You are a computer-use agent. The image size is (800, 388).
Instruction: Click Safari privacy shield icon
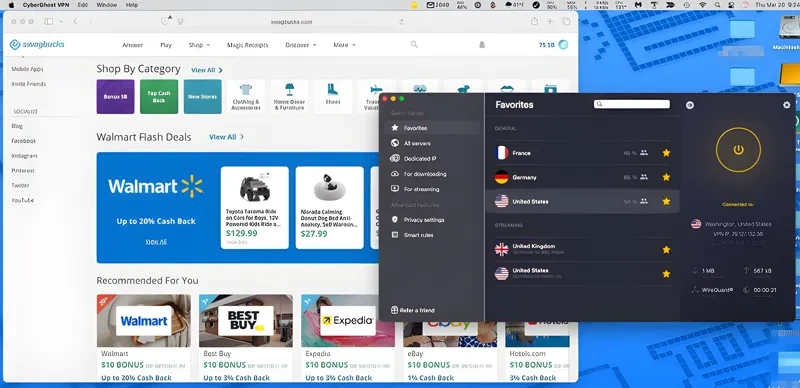164,21
